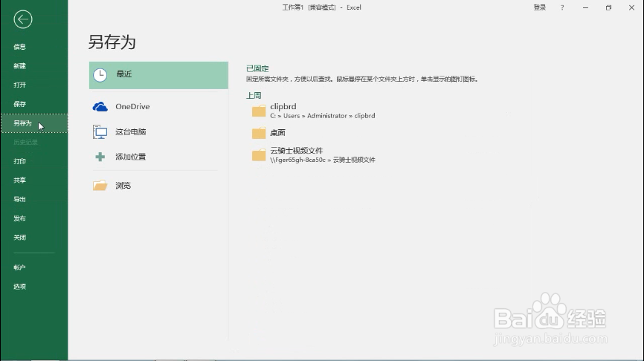Click the 桌面 folder icon
644x361 pixels.
259,133
